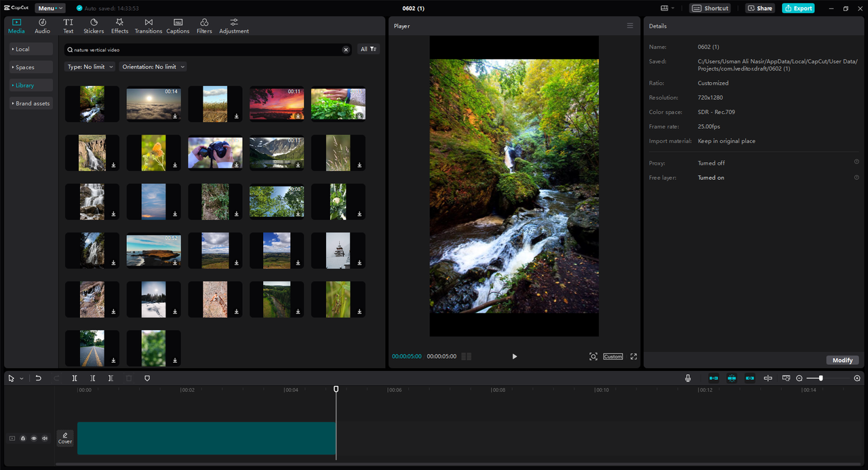Screen dimensions: 868x470
Task: Open the timeline preview thumbnail settings icon
Action: click(x=786, y=378)
